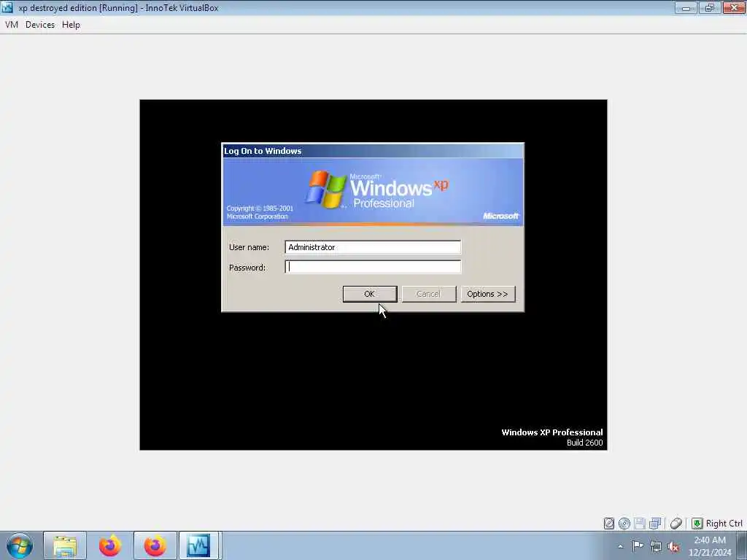This screenshot has height=560, width=747.
Task: Click the greyed Cancel button
Action: coord(429,294)
